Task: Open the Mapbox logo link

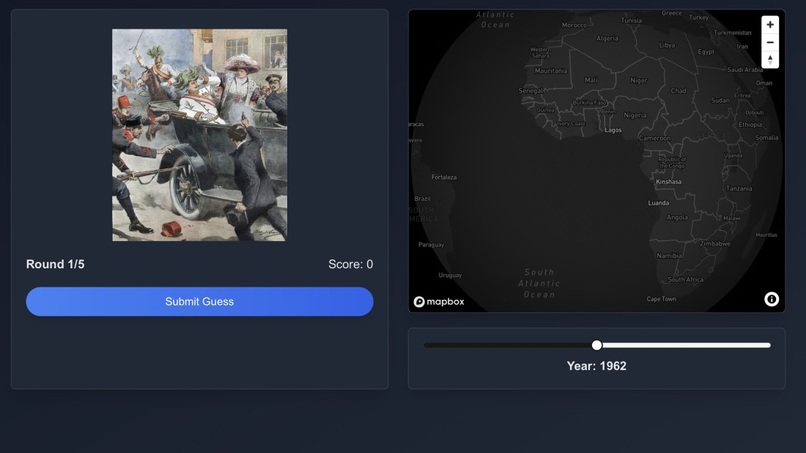Action: [439, 302]
